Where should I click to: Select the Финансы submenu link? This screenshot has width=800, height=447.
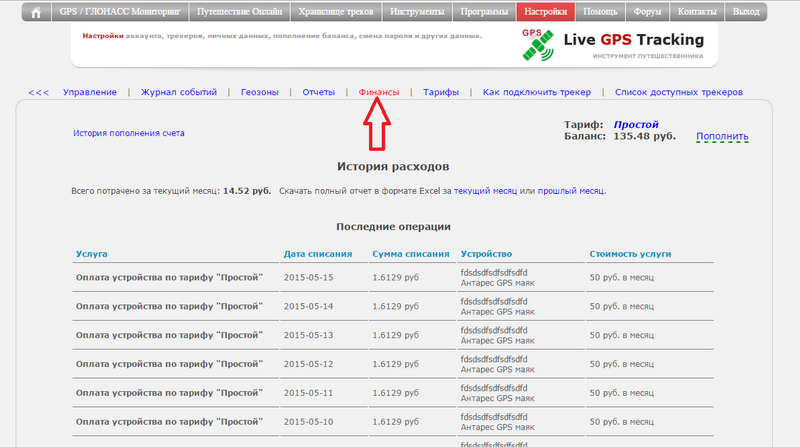pyautogui.click(x=378, y=92)
